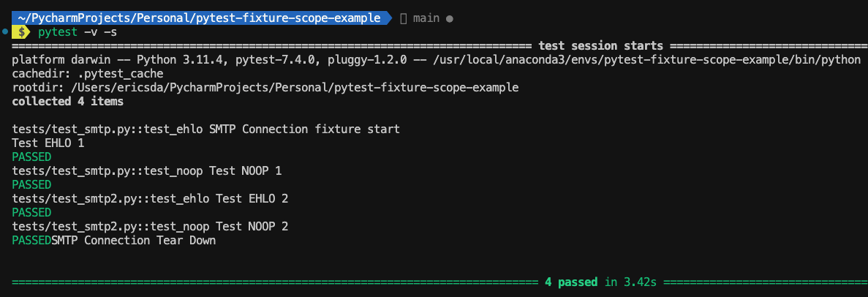Viewport: 868px width, 297px height.
Task: Click the rootdir path line
Action: point(265,88)
